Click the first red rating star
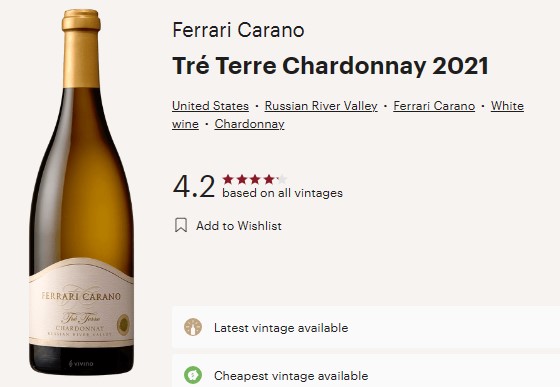The width and height of the screenshot is (560, 387). pos(228,179)
